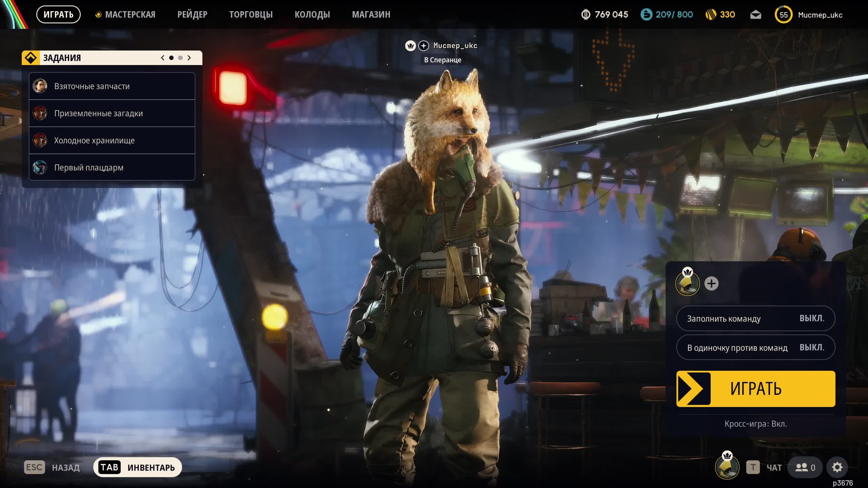Screen dimensions: 868x488
Task: Open the mail envelope icon
Action: point(755,15)
